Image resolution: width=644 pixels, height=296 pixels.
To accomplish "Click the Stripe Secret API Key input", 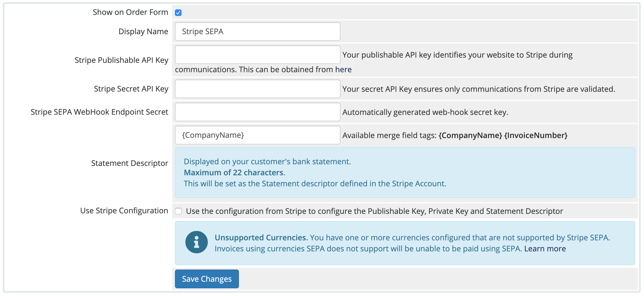I will pyautogui.click(x=257, y=89).
